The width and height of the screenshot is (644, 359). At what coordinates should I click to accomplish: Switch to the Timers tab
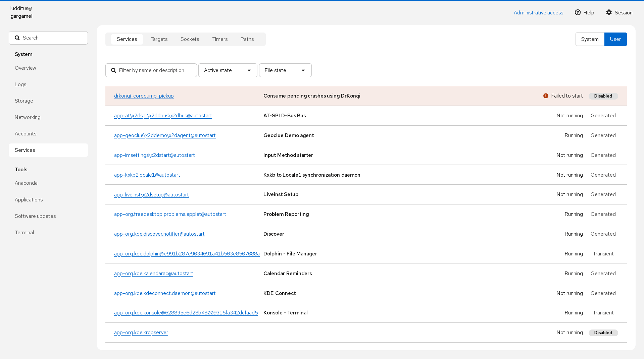coord(220,39)
